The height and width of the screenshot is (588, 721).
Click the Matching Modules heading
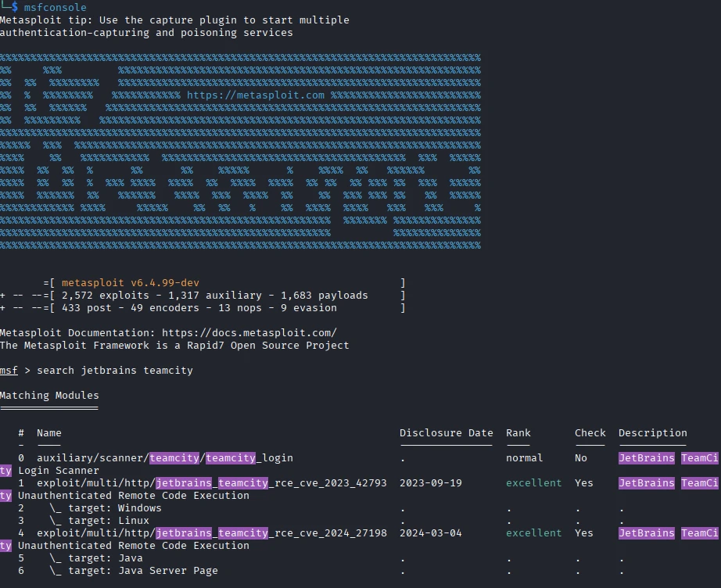tap(49, 395)
